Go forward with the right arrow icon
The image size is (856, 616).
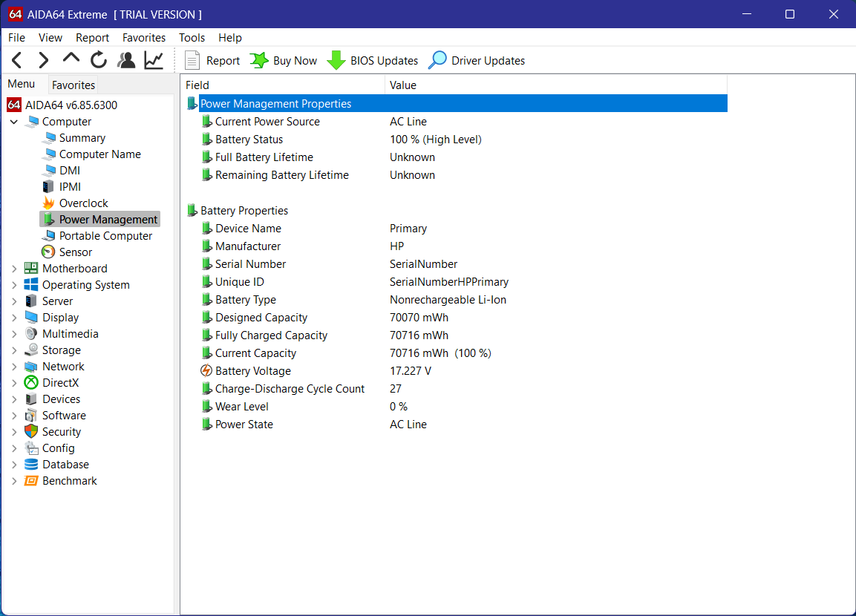[44, 60]
